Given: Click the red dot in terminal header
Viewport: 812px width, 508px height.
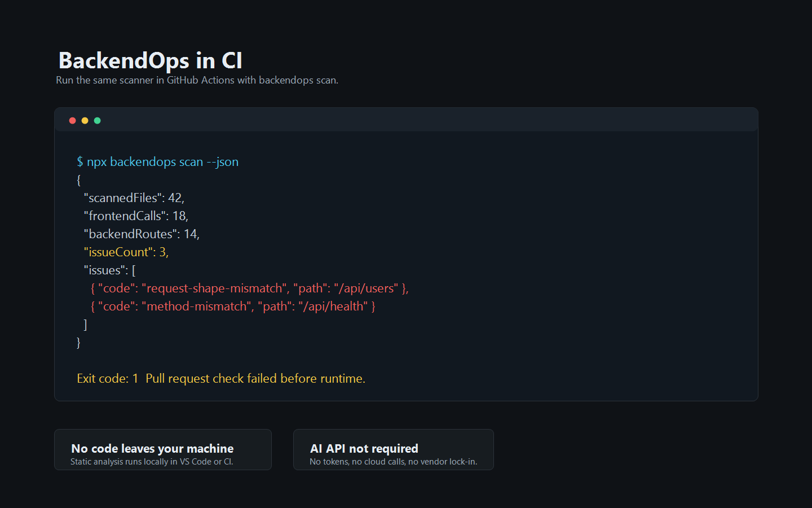Looking at the screenshot, I should [x=72, y=120].
